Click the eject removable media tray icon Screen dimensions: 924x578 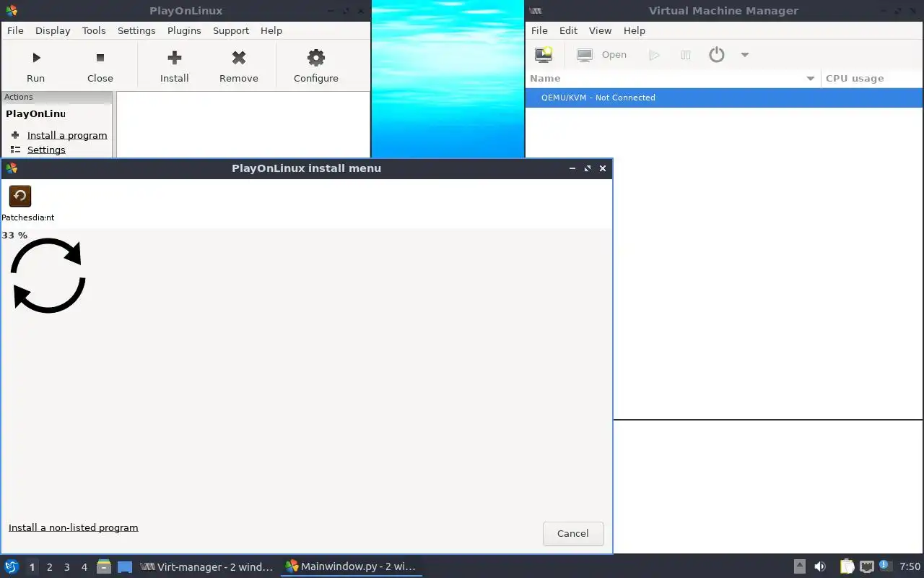pyautogui.click(x=800, y=566)
